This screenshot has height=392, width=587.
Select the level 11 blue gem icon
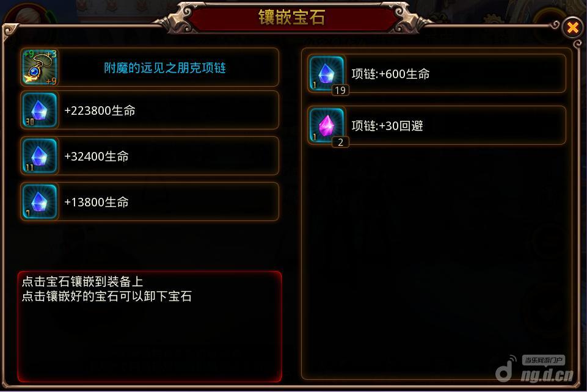pyautogui.click(x=40, y=156)
